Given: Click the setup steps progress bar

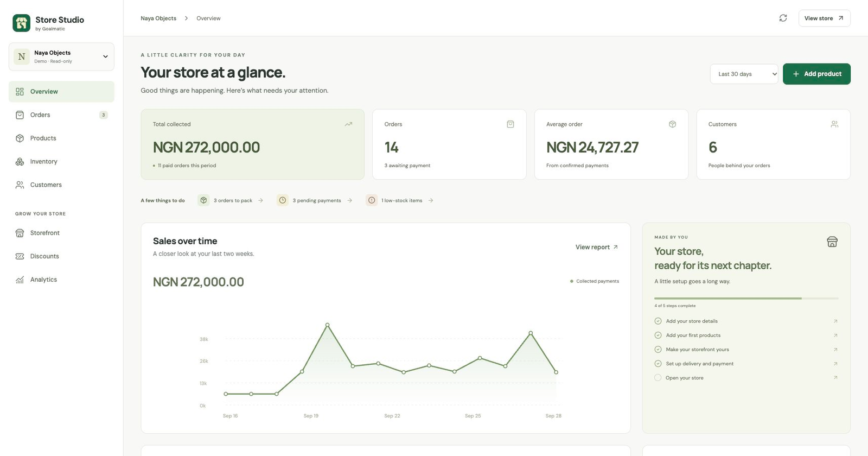Looking at the screenshot, I should [x=746, y=298].
